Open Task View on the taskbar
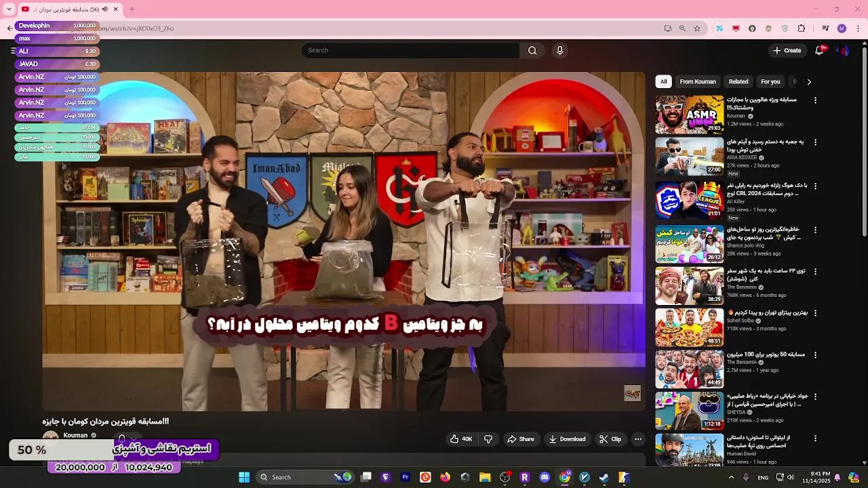 pyautogui.click(x=366, y=477)
